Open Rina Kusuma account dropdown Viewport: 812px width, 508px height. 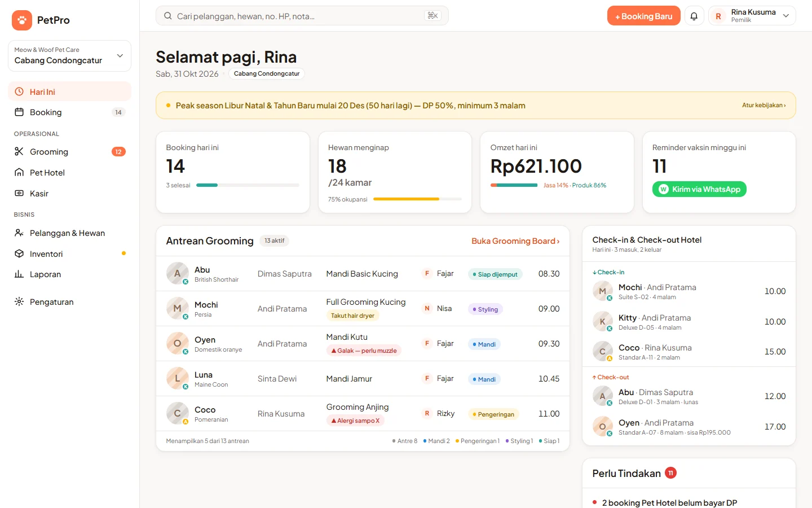(x=752, y=16)
